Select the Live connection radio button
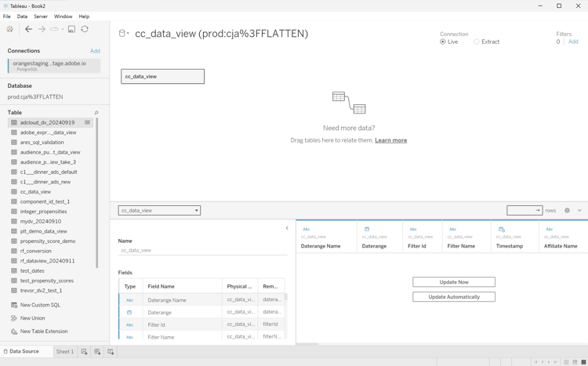588x366 pixels. tap(442, 42)
